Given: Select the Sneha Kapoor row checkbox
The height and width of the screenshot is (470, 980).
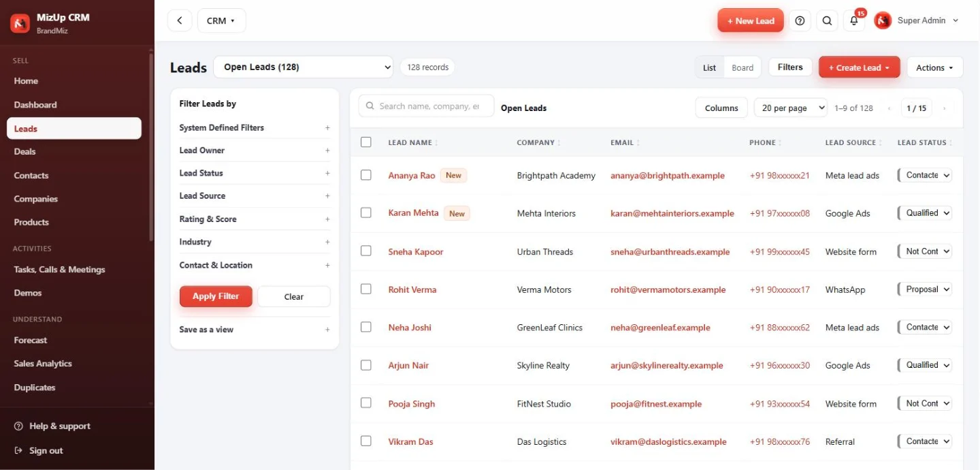Looking at the screenshot, I should point(366,251).
